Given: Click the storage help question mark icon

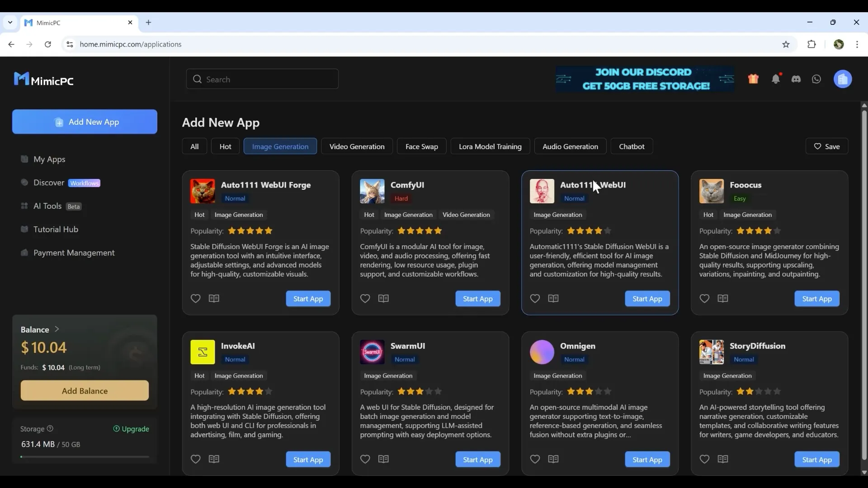Looking at the screenshot, I should pos(50,428).
